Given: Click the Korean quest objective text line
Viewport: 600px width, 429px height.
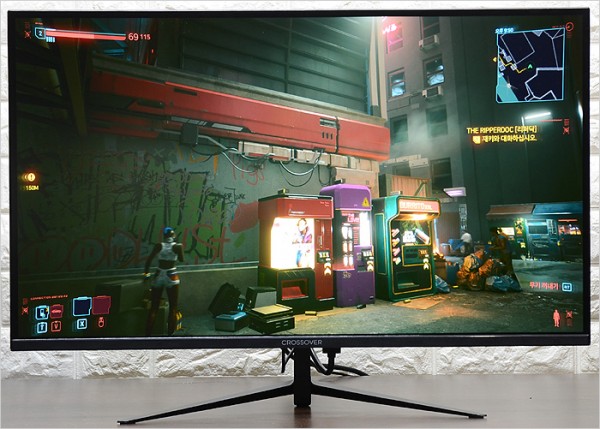Looking at the screenshot, I should [509, 139].
